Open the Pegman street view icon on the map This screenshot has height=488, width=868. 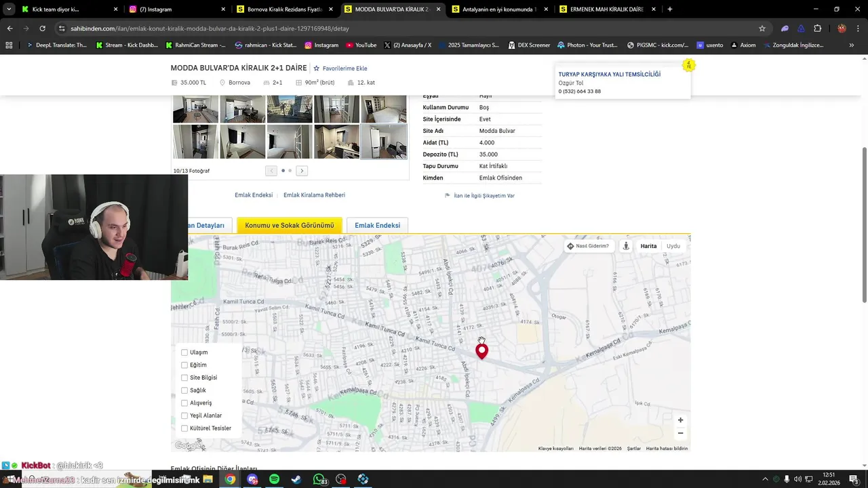click(626, 246)
